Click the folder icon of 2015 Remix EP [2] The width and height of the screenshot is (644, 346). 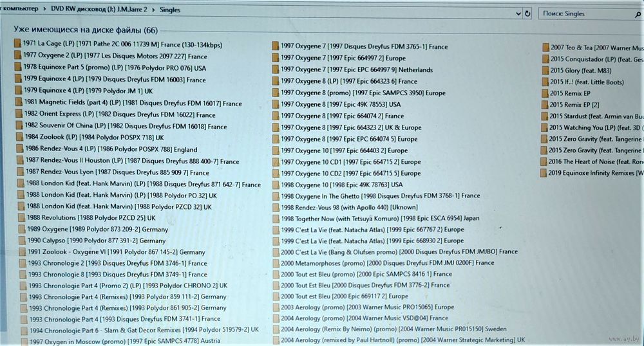545,105
